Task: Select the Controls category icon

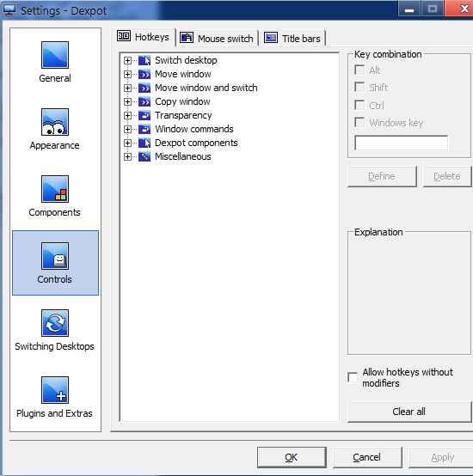Action: [x=55, y=256]
